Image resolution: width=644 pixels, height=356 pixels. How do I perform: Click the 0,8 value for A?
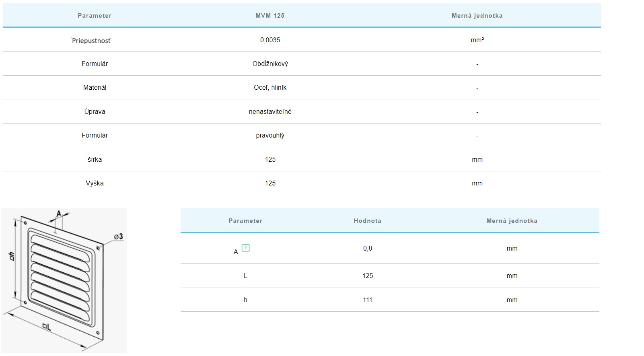(367, 248)
